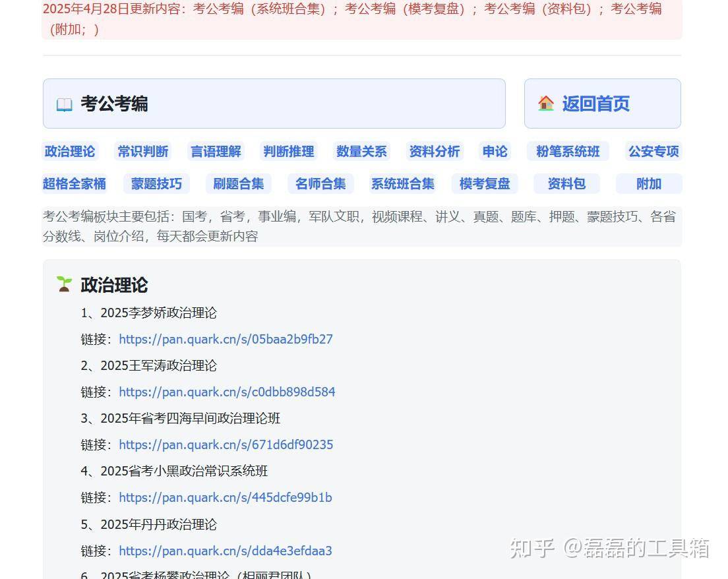Screen dimensions: 728x579
Task: Click the text 3、2025年省考四海早间政治理论班
Action: tap(181, 418)
